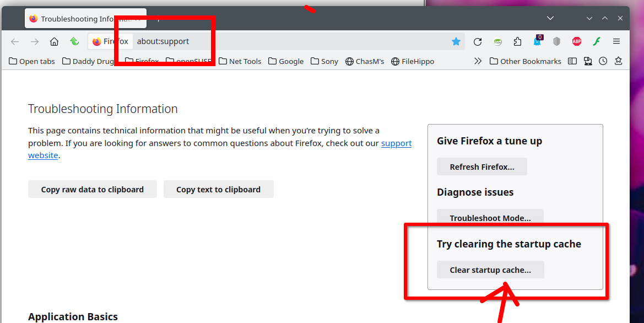Viewport: 644px width, 323px height.
Task: Click the green Flash extension icon
Action: [596, 41]
